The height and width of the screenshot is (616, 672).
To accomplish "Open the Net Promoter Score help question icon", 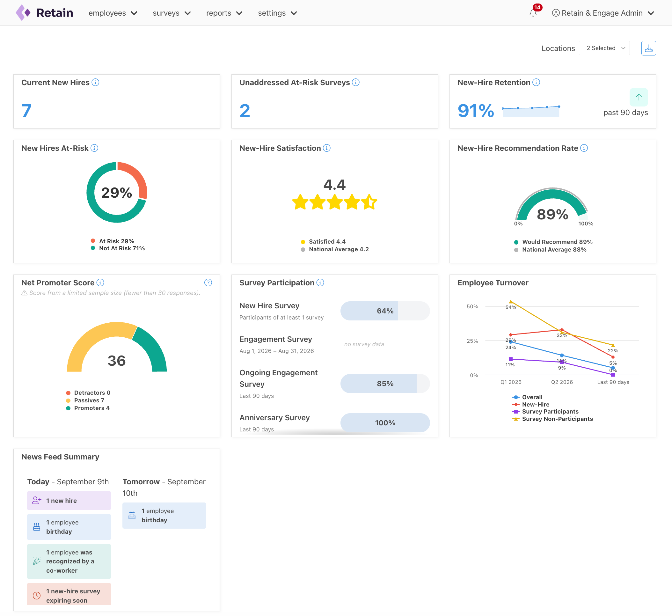I will click(208, 283).
